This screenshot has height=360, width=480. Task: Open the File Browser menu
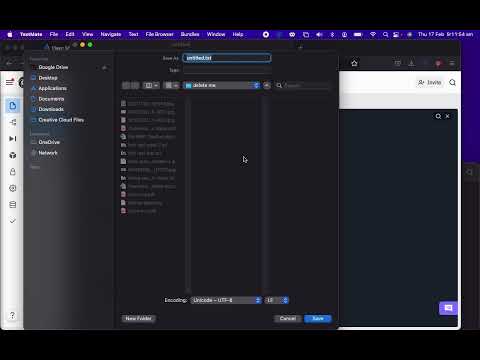click(x=159, y=34)
